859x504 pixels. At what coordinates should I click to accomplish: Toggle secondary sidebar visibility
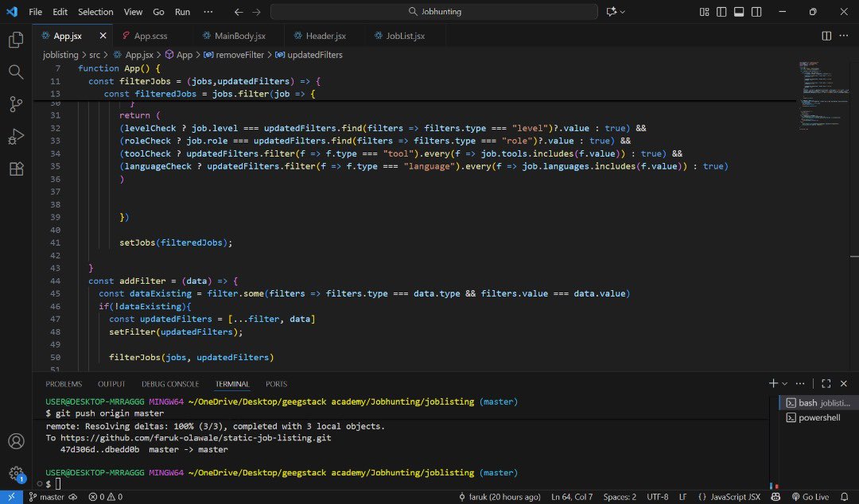pos(756,11)
